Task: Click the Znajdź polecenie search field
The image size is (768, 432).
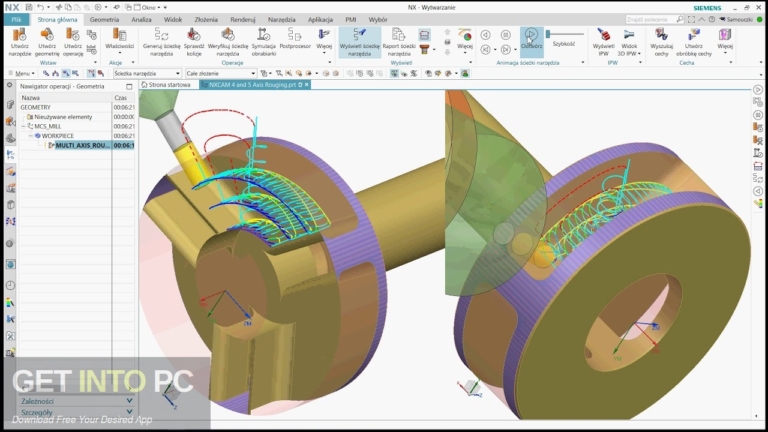Action: tap(654, 19)
